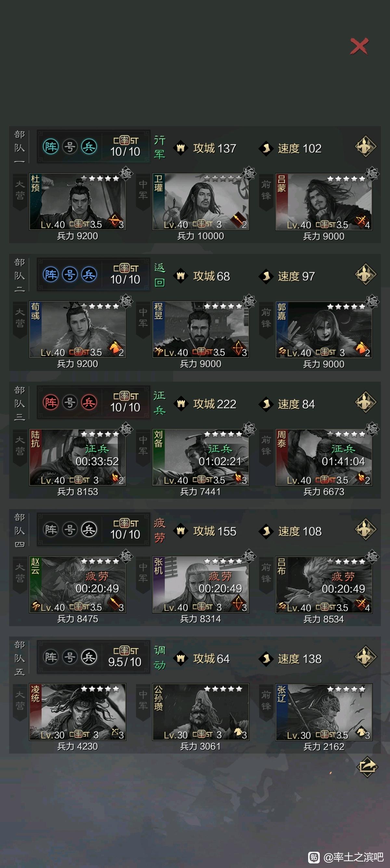Select the 速度 138 boot icon
This screenshot has width=390, height=868.
[x=266, y=658]
